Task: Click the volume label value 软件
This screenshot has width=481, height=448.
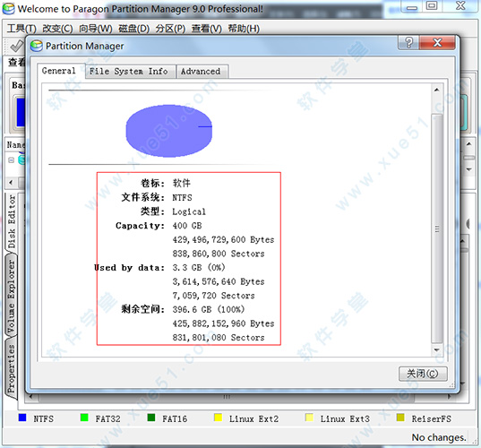Action: (182, 183)
